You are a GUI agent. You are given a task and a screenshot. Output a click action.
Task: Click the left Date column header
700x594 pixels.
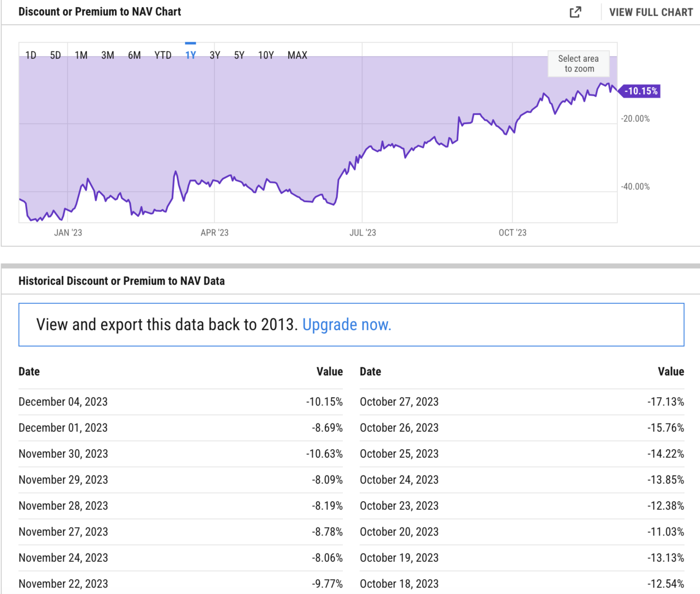tap(29, 372)
